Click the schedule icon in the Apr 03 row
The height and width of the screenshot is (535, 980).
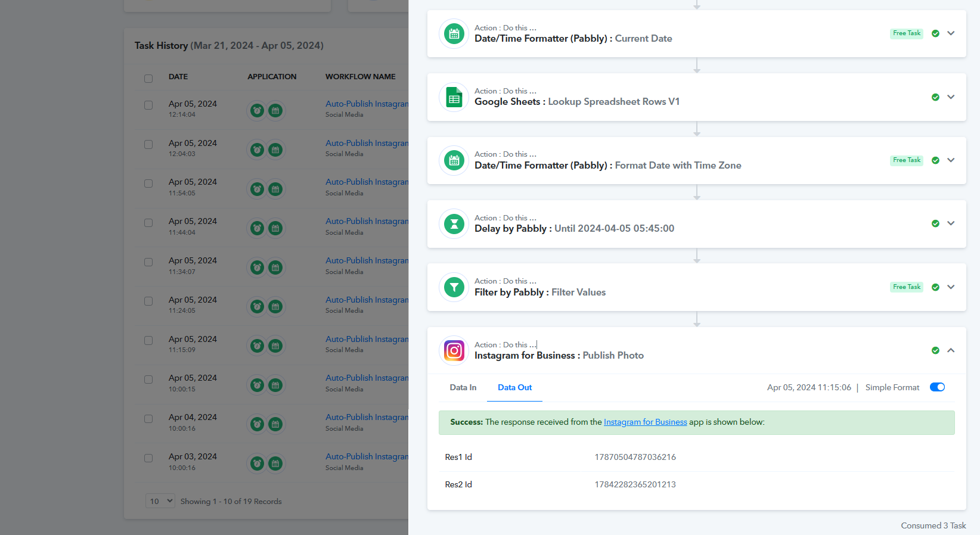257,464
